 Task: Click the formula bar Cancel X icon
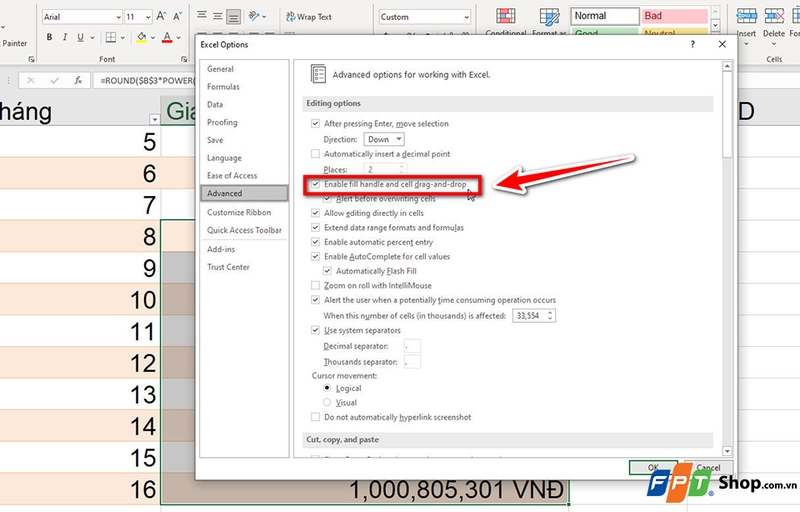(x=31, y=80)
